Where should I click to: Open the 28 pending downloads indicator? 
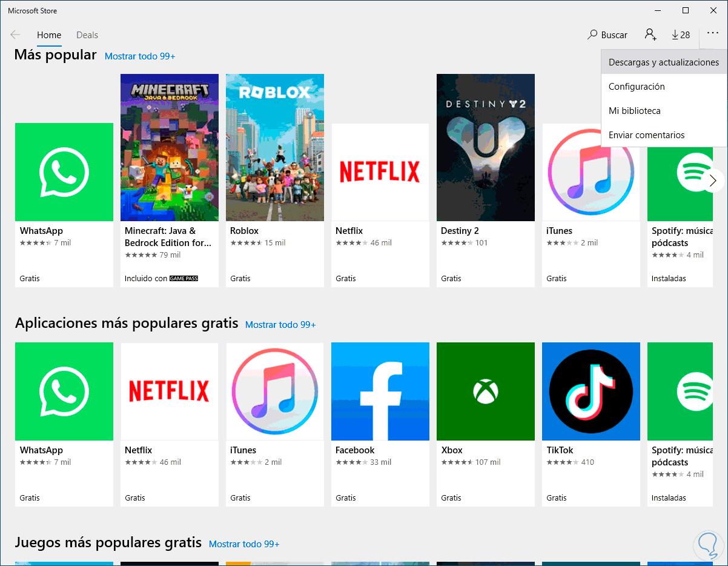(x=681, y=35)
